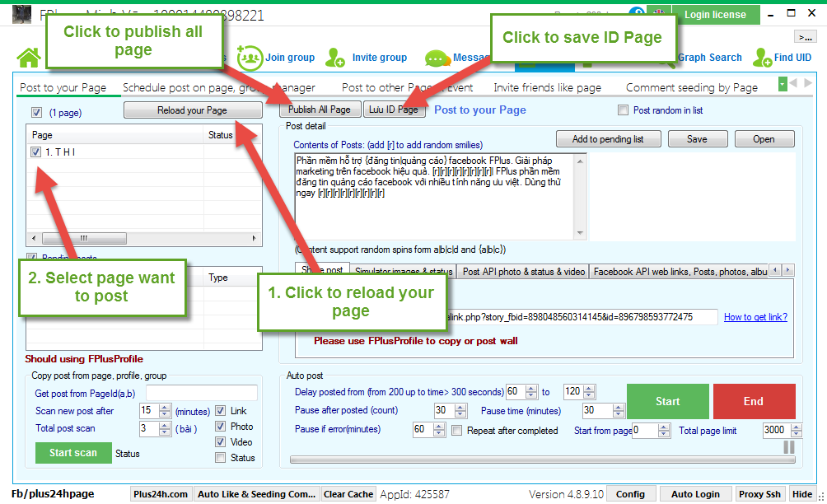Click 'Reload your Page' button
Image resolution: width=827 pixels, height=504 pixels.
(193, 110)
